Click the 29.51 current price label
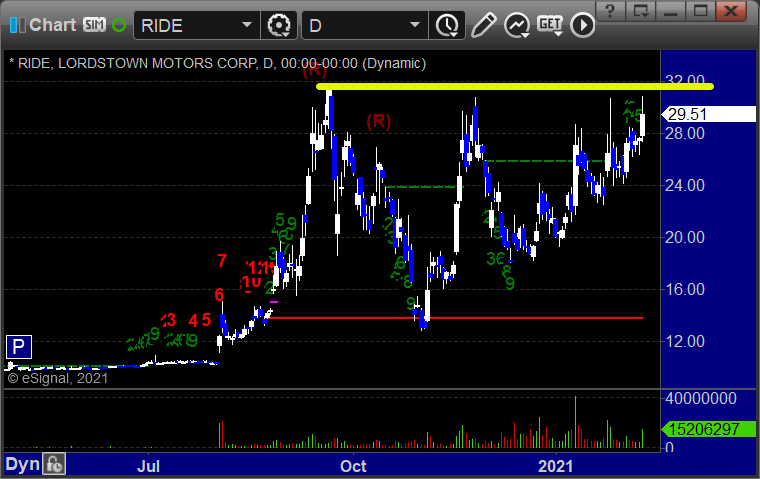The image size is (760, 479). click(709, 114)
